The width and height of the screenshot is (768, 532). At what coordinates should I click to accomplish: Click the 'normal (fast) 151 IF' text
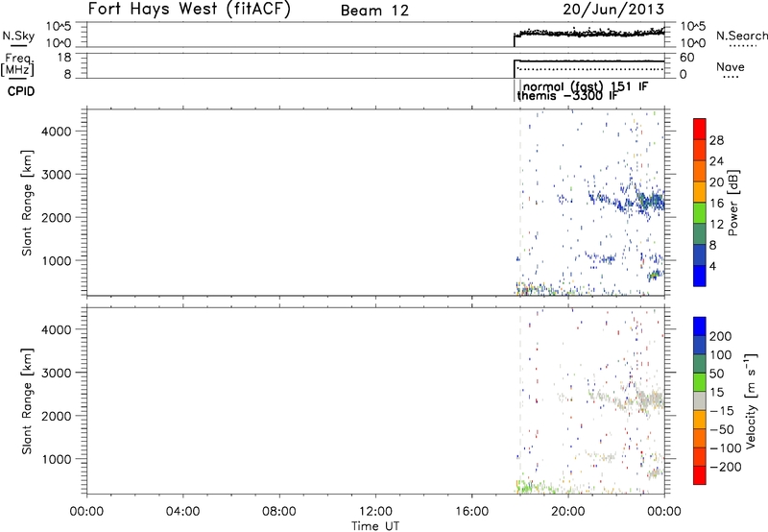pyautogui.click(x=586, y=86)
